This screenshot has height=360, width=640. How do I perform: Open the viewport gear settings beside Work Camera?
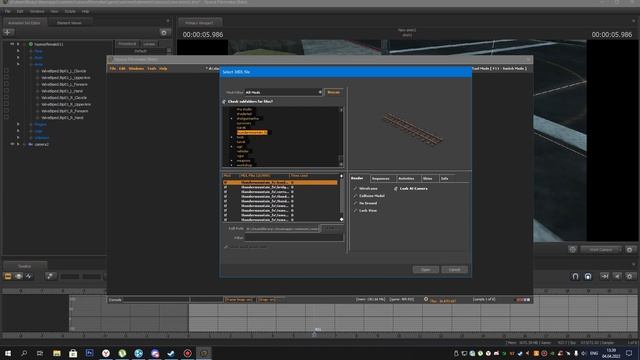[630, 249]
